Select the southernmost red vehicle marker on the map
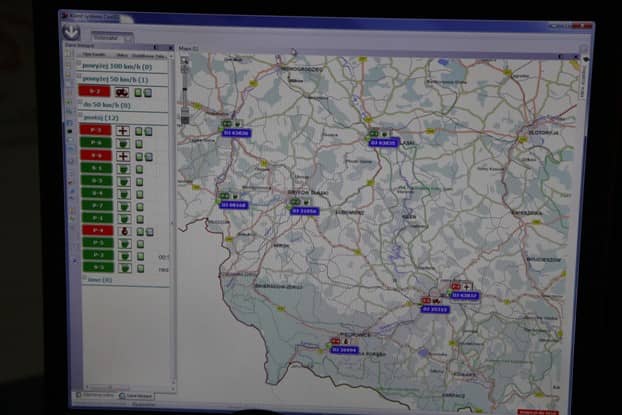 [x=344, y=348]
